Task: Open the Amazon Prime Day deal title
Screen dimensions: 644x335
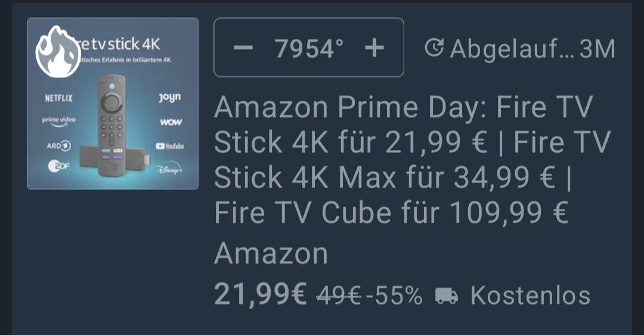Action: (x=413, y=159)
